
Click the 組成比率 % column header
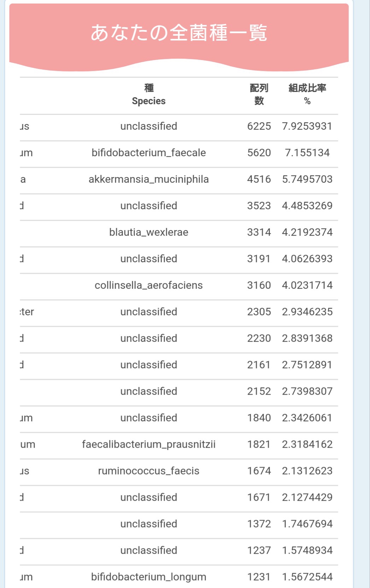(307, 94)
